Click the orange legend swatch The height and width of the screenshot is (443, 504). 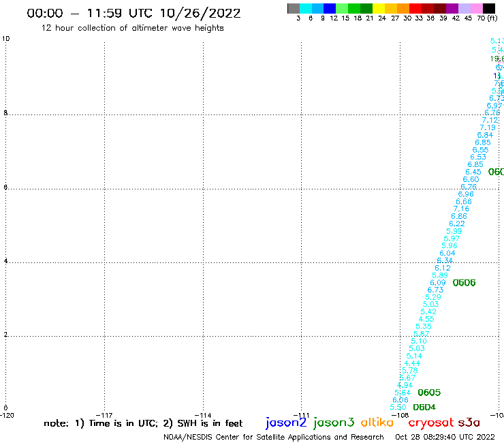point(403,8)
